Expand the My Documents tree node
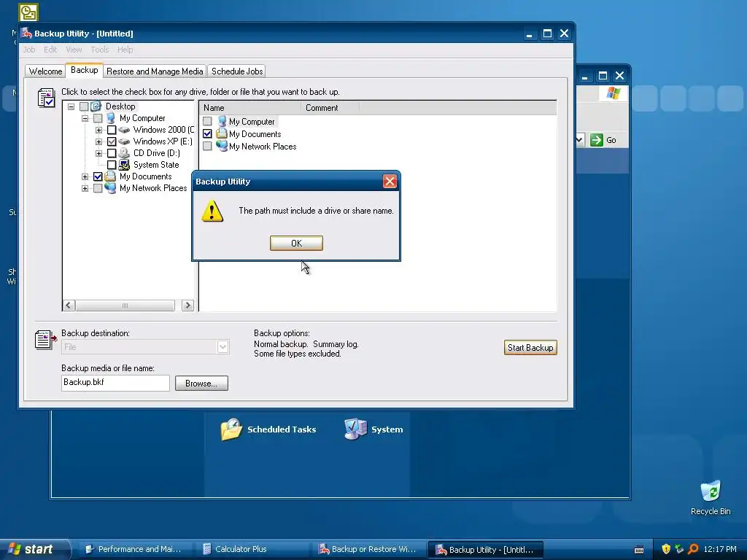 pyautogui.click(x=85, y=176)
